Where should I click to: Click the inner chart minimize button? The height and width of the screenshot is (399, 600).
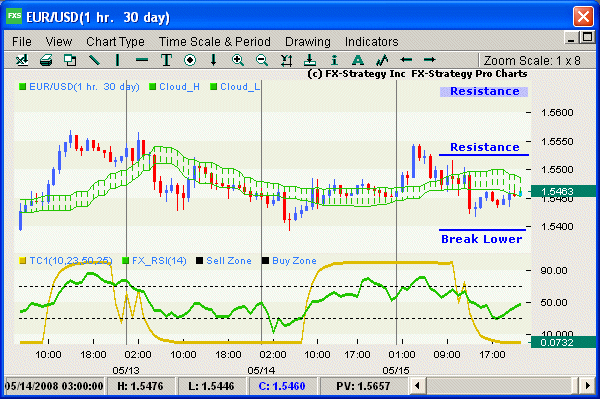[571, 38]
